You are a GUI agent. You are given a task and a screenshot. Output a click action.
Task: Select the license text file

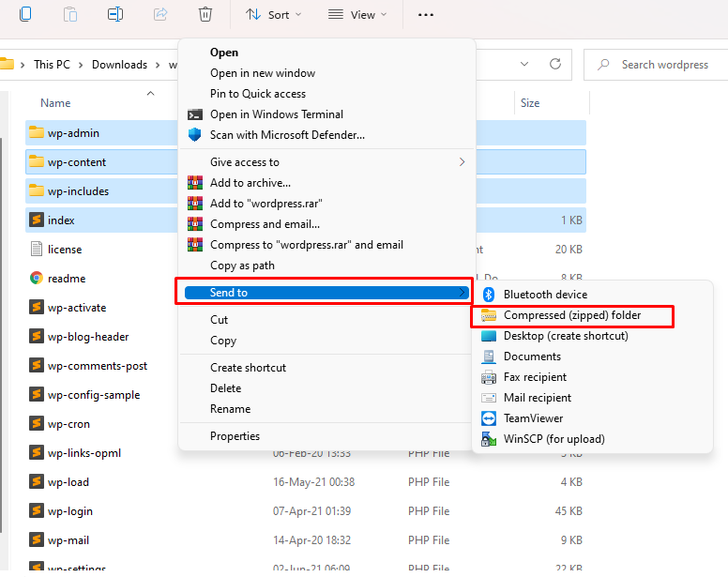(55, 250)
